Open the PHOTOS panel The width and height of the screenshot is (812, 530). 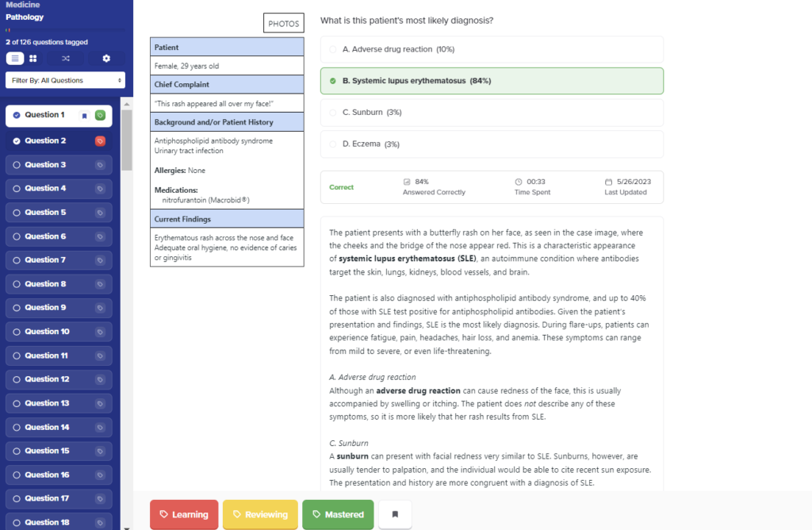[x=283, y=23]
